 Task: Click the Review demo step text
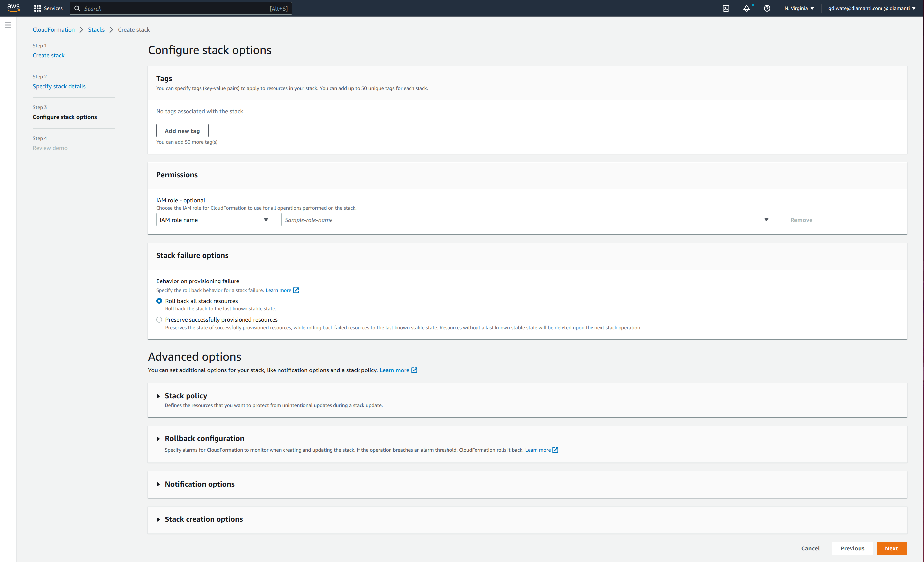[x=50, y=148]
